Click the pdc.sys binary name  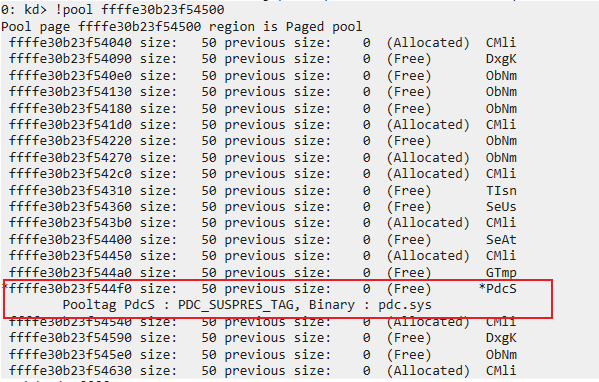[405, 305]
